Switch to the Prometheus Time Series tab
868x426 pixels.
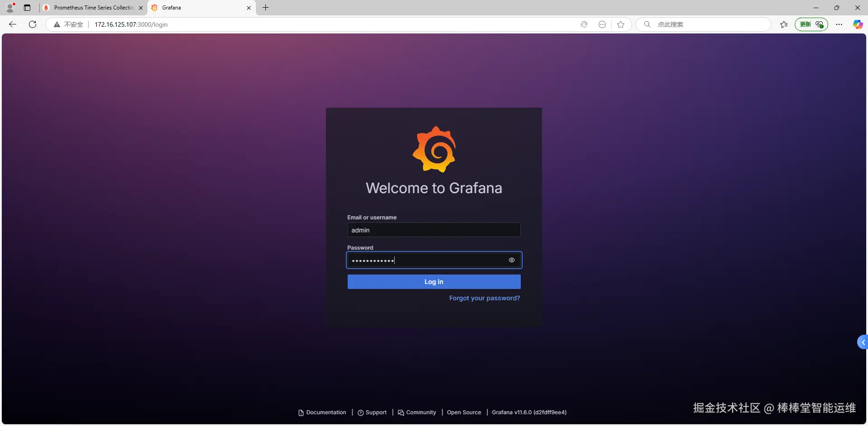click(x=94, y=8)
